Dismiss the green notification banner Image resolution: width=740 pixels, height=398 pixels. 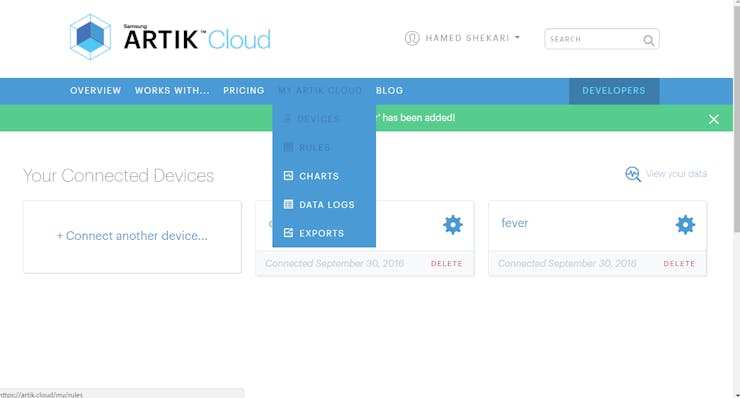click(x=714, y=119)
